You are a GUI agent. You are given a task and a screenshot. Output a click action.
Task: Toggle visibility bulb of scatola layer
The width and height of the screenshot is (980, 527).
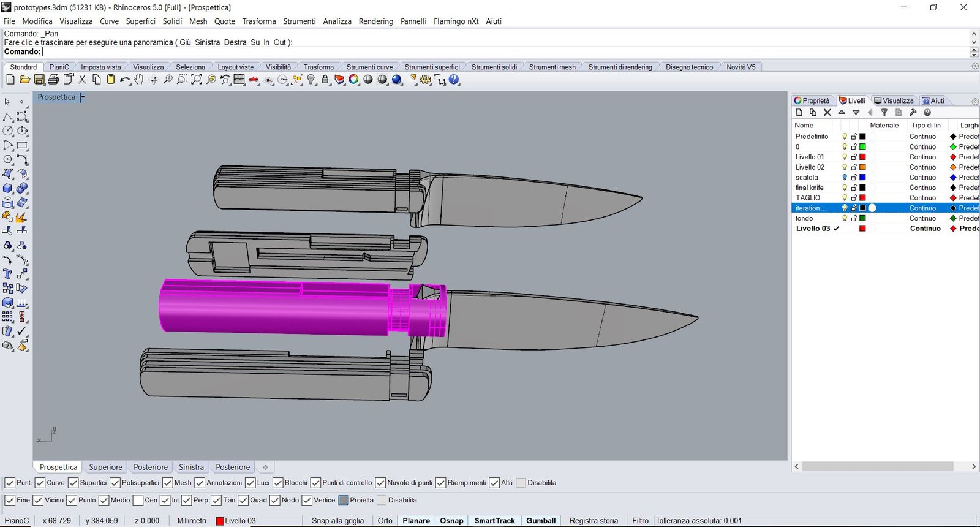pyautogui.click(x=845, y=178)
